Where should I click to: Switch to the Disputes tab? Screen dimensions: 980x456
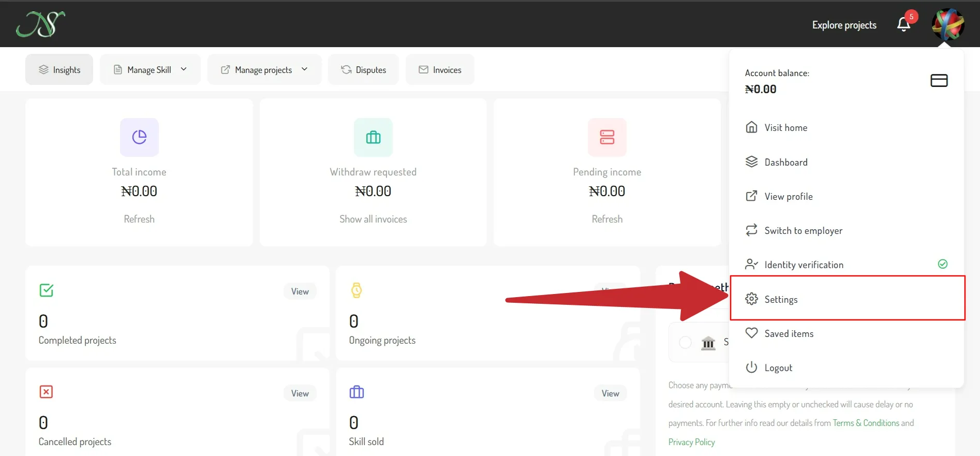point(363,70)
